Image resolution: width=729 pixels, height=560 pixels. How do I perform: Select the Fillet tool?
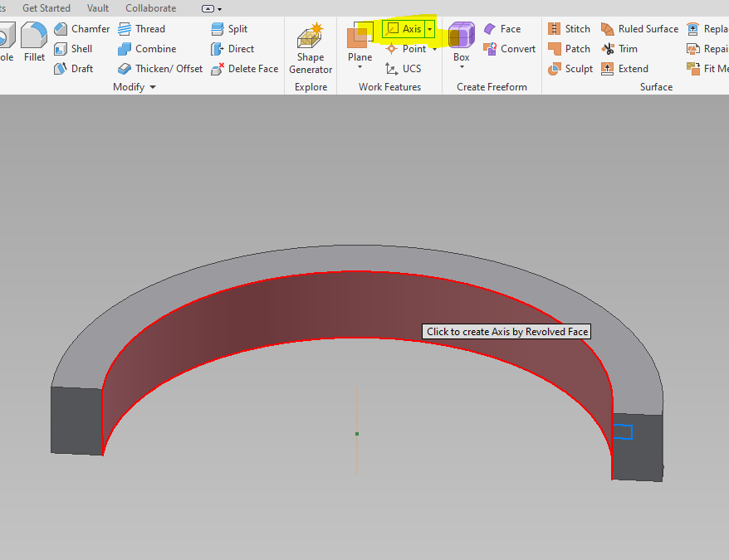coord(33,38)
